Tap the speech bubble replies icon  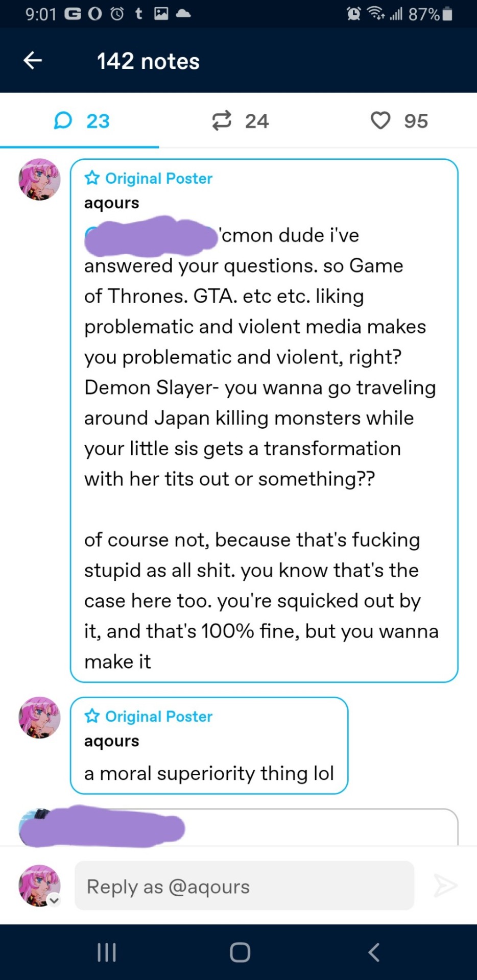click(x=63, y=121)
